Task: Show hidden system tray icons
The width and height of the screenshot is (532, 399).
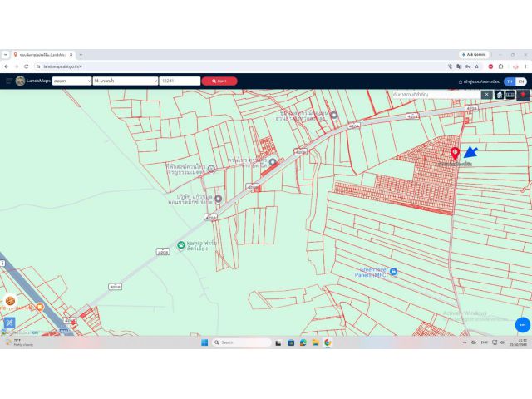Action: point(465,342)
